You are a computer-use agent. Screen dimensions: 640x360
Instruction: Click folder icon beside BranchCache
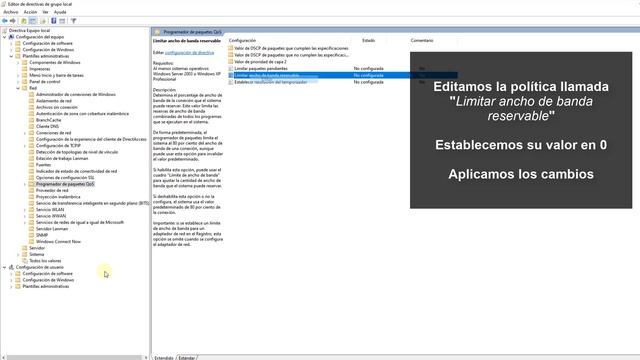(31, 120)
